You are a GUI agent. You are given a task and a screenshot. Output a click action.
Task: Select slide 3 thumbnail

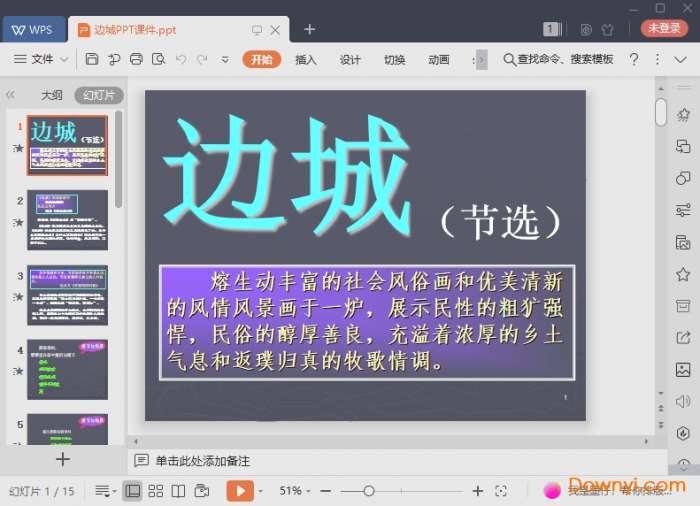tap(67, 295)
